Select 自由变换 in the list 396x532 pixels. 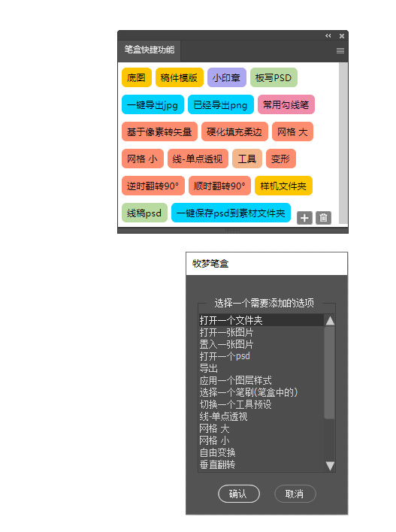coord(261,452)
